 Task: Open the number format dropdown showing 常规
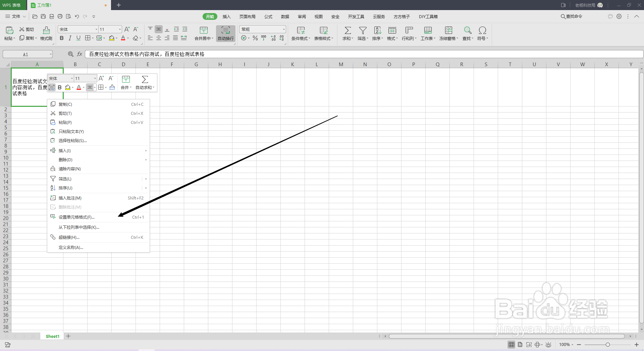284,30
